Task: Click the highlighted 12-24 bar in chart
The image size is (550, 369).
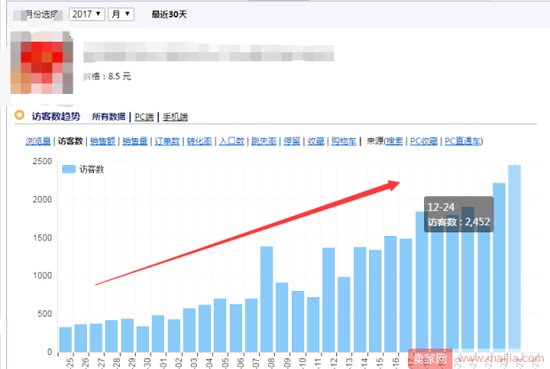Action: pyautogui.click(x=514, y=259)
